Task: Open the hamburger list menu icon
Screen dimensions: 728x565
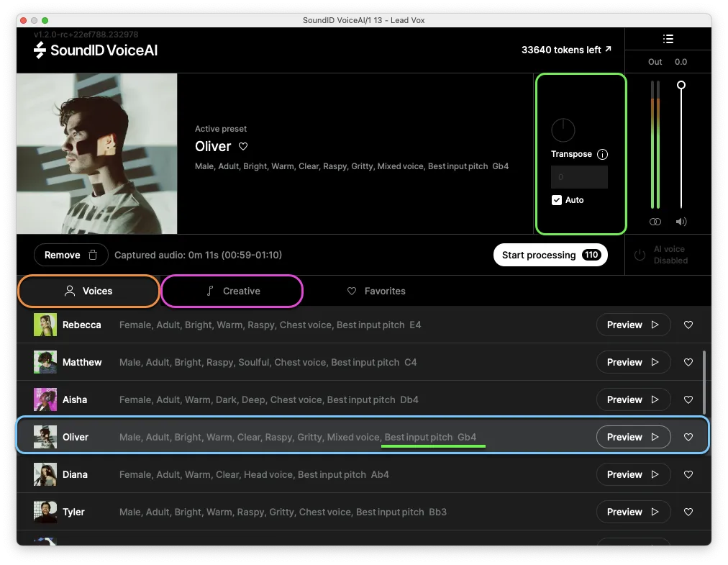Action: click(x=668, y=39)
